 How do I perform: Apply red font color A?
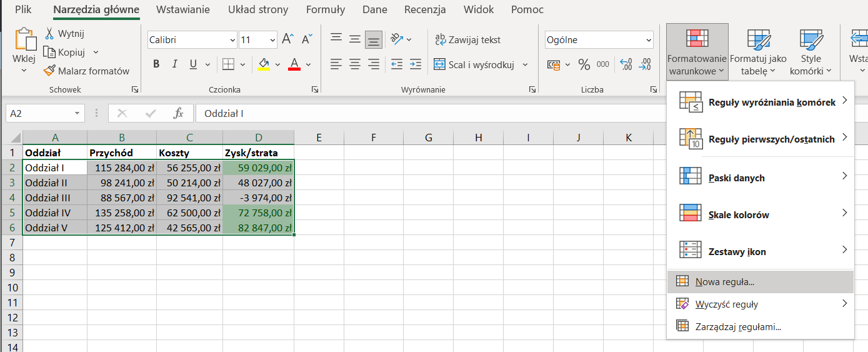pos(294,64)
